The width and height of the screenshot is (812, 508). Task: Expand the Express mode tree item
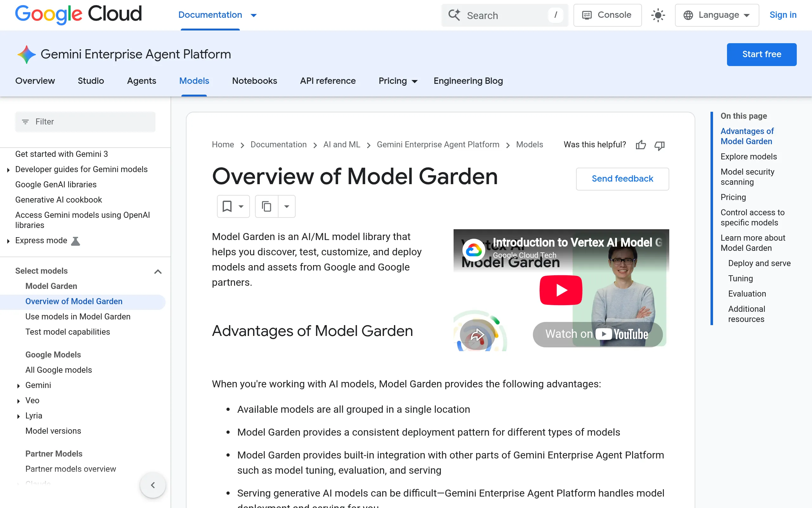[x=8, y=241]
